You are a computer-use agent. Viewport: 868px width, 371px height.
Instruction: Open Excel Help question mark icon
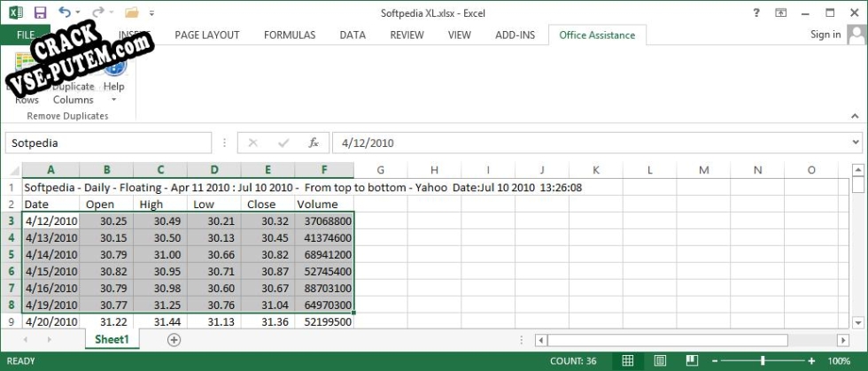point(756,12)
